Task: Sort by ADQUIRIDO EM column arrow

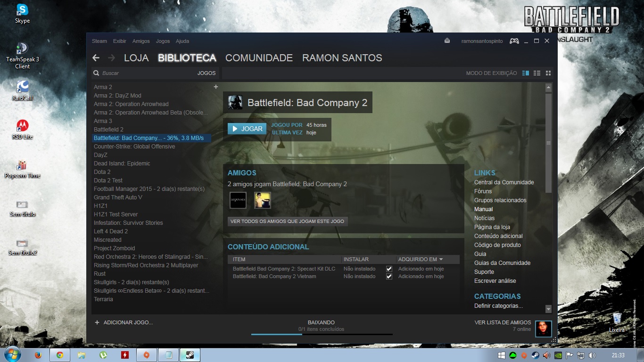Action: click(x=441, y=259)
